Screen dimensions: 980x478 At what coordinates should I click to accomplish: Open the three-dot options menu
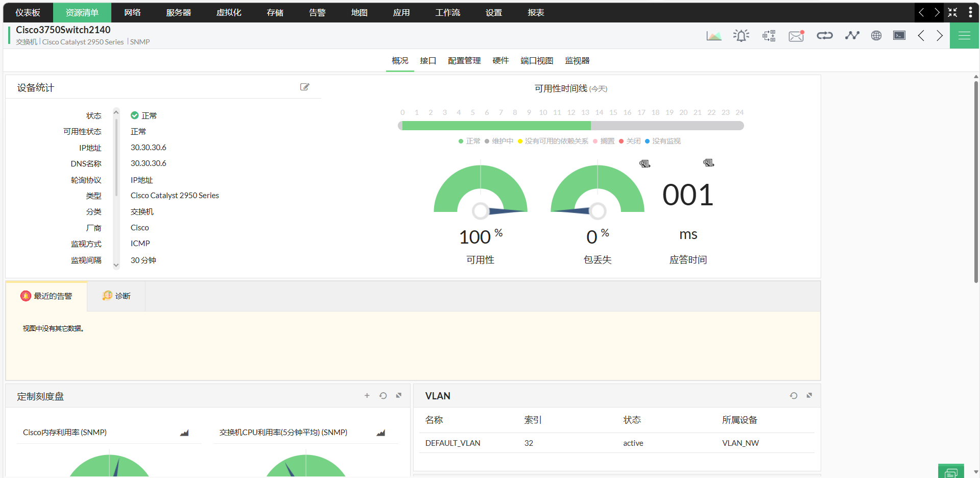pyautogui.click(x=970, y=12)
